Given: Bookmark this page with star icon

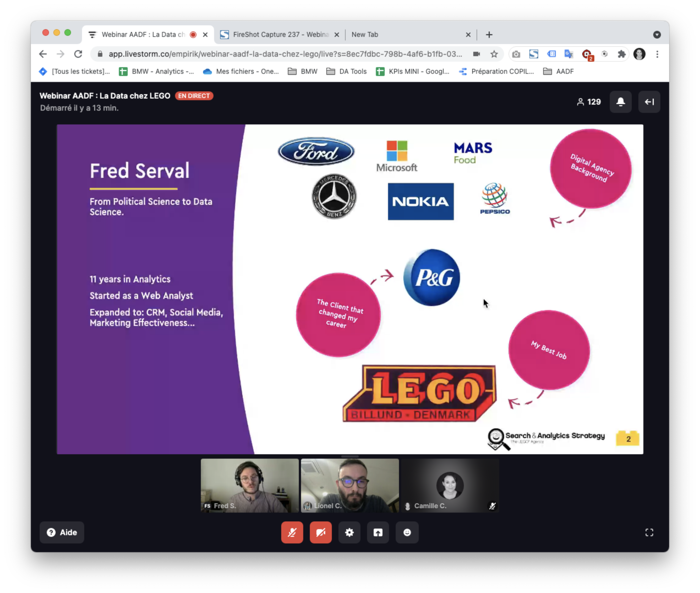Looking at the screenshot, I should tap(494, 54).
